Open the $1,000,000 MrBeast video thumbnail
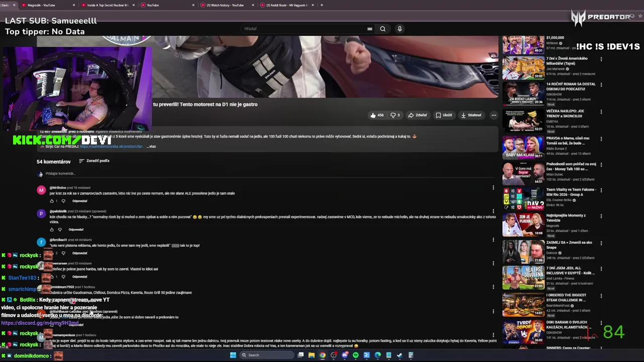644x362 pixels. [x=523, y=44]
